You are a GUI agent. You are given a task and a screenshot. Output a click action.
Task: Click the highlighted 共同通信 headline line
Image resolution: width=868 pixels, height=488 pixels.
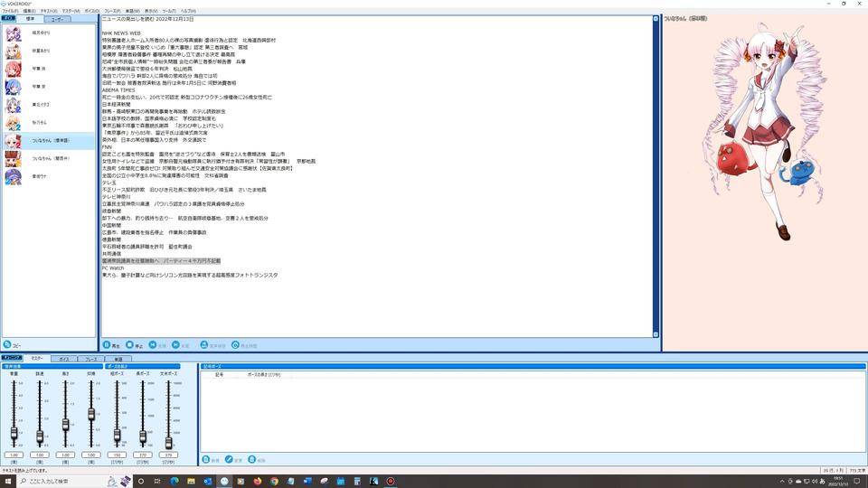pyautogui.click(x=161, y=260)
